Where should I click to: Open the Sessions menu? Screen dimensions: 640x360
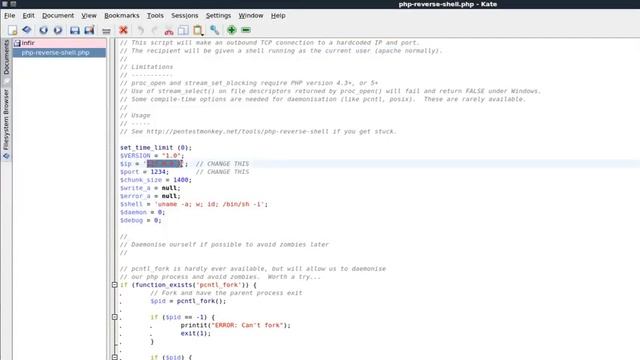pos(184,16)
